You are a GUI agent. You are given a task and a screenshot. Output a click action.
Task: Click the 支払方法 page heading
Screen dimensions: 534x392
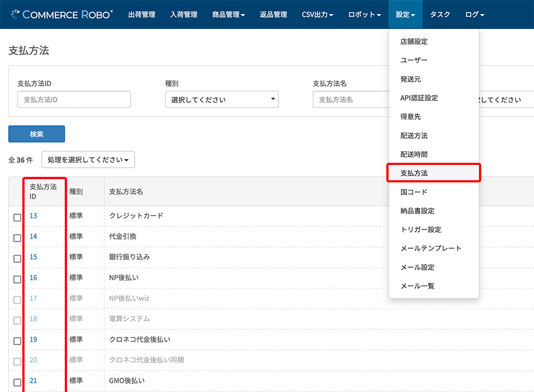coord(29,50)
